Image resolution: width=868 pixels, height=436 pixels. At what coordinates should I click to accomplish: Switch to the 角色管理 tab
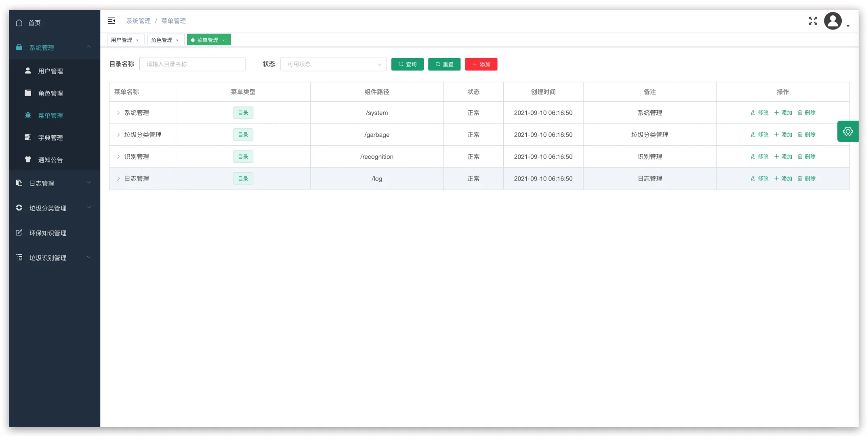[x=162, y=40]
